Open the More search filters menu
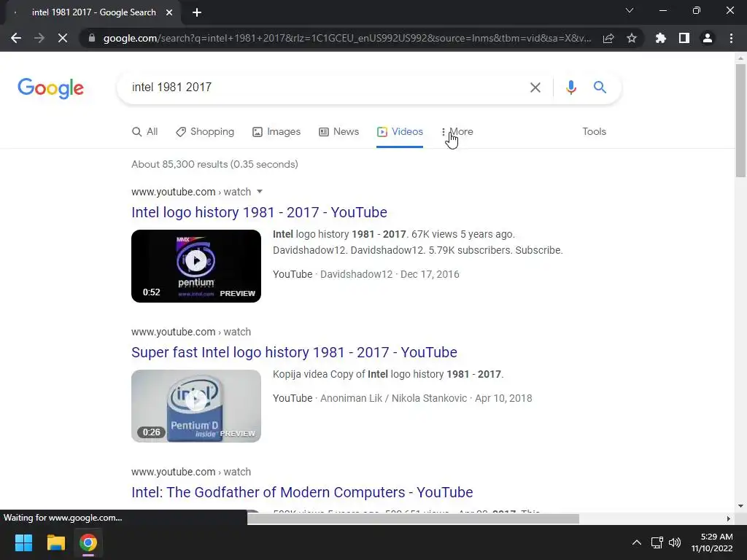Viewport: 747px width, 560px height. [x=457, y=131]
